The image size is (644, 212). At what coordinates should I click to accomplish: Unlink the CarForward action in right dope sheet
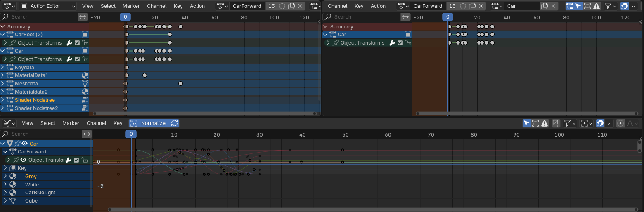tap(481, 6)
